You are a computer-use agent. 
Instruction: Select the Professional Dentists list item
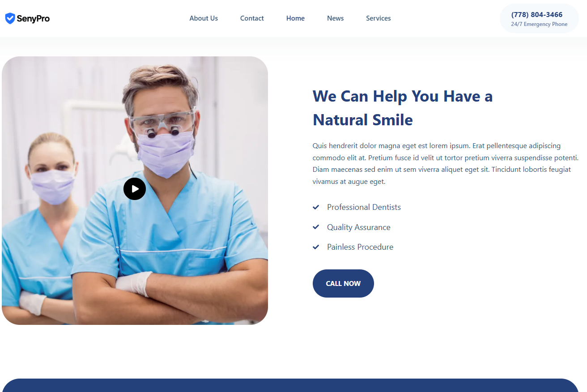click(x=357, y=207)
